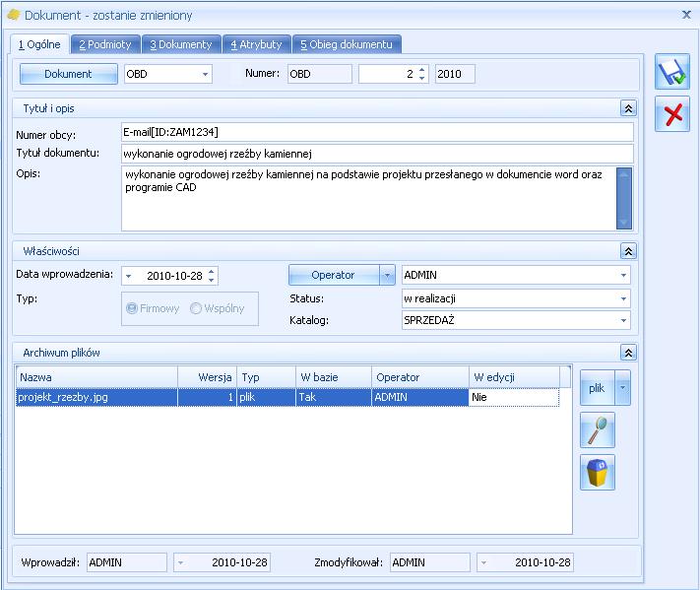Click the Tytuł dokumentu input field
The width and height of the screenshot is (700, 590).
pyautogui.click(x=377, y=154)
